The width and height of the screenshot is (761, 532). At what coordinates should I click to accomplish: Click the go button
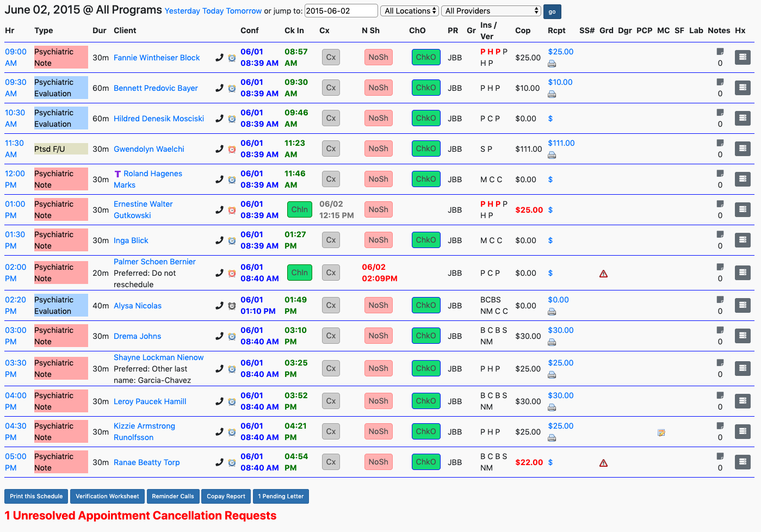[x=552, y=11]
